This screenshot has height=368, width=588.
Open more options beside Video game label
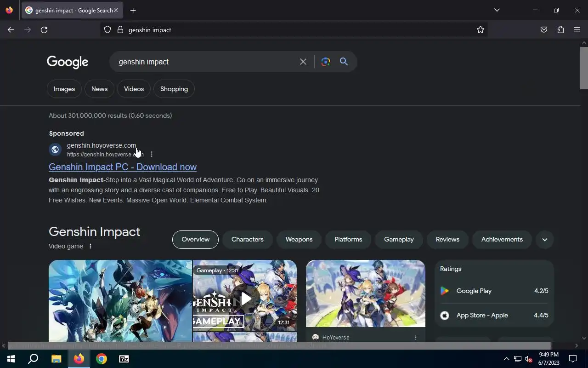coord(90,246)
